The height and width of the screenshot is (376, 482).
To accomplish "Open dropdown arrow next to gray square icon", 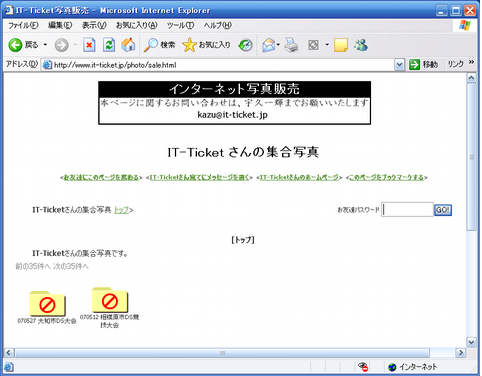I will [327, 45].
